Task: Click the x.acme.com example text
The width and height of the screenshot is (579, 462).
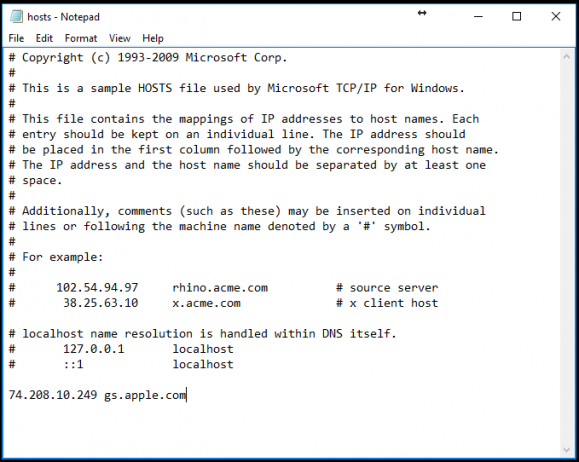Action: click(x=206, y=303)
